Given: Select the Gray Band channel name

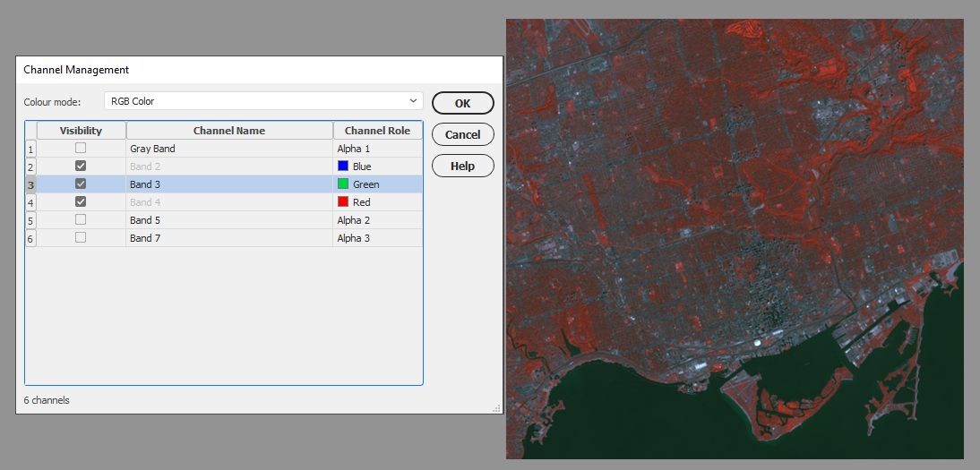Looking at the screenshot, I should (x=152, y=149).
